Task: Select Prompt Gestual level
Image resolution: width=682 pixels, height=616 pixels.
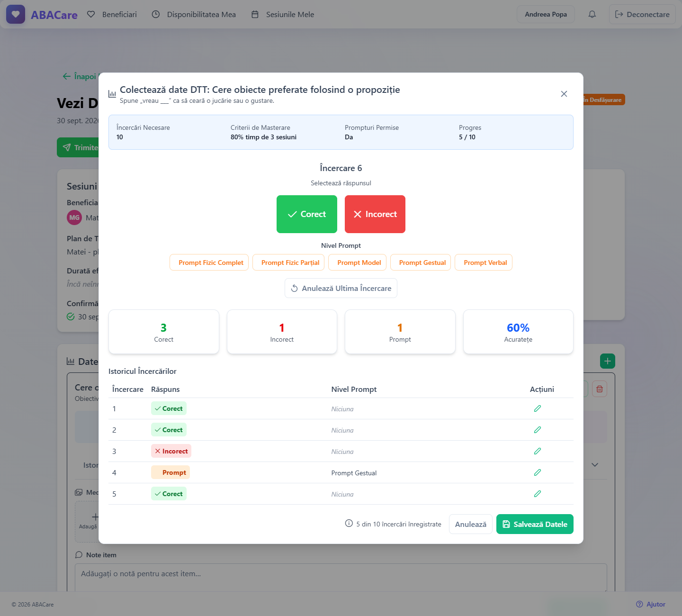Action: pyautogui.click(x=421, y=263)
